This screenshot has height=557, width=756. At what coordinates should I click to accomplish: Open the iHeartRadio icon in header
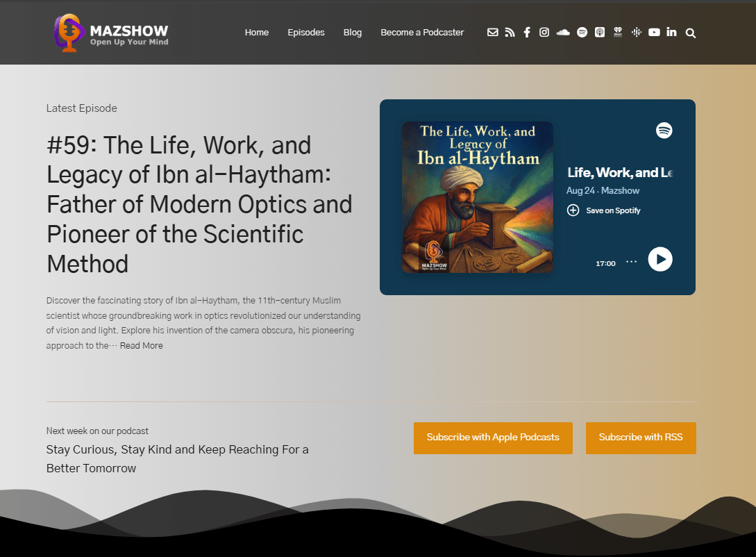[x=618, y=33]
